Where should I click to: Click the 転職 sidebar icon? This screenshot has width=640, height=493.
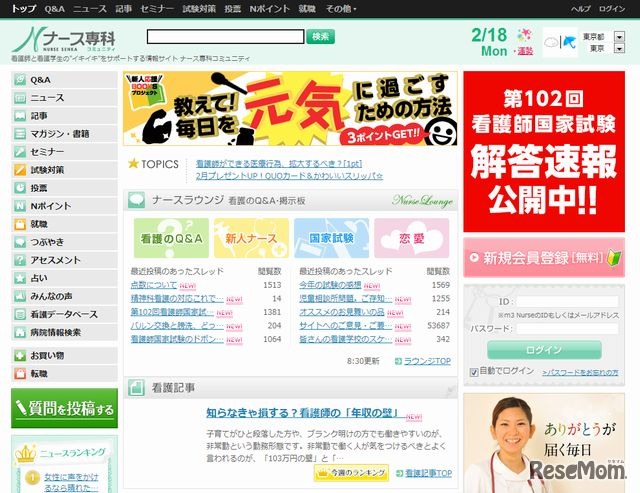[x=20, y=373]
